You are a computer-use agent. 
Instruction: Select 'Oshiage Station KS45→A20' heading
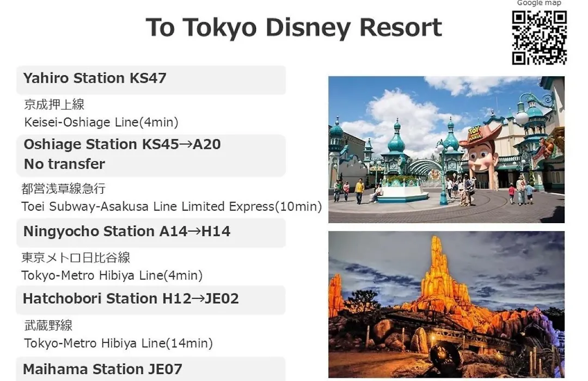coord(122,144)
